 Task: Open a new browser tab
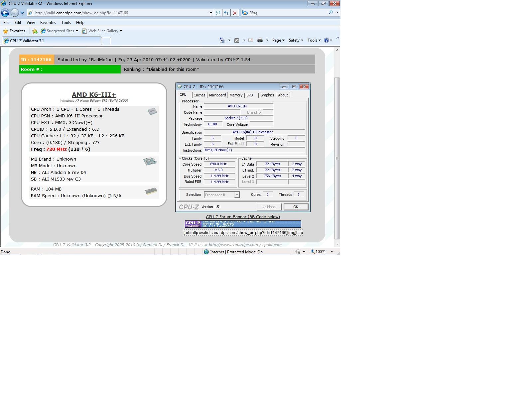coord(106,41)
